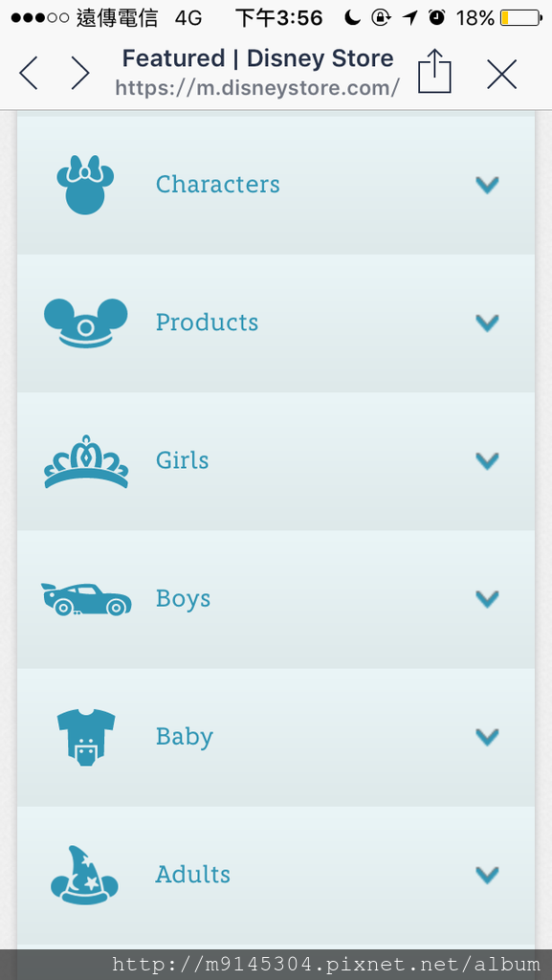Tap the sorcerer hat Adults icon
The height and width of the screenshot is (980, 552).
(x=85, y=875)
